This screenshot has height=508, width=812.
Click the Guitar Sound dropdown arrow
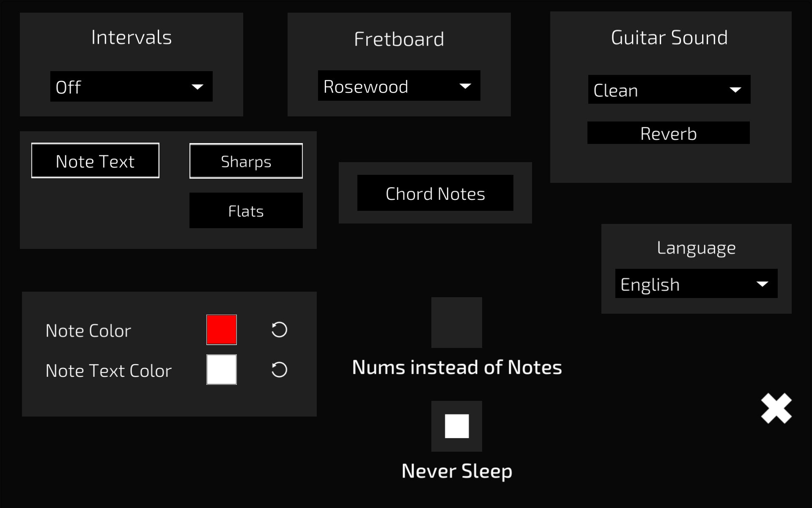[x=735, y=90]
